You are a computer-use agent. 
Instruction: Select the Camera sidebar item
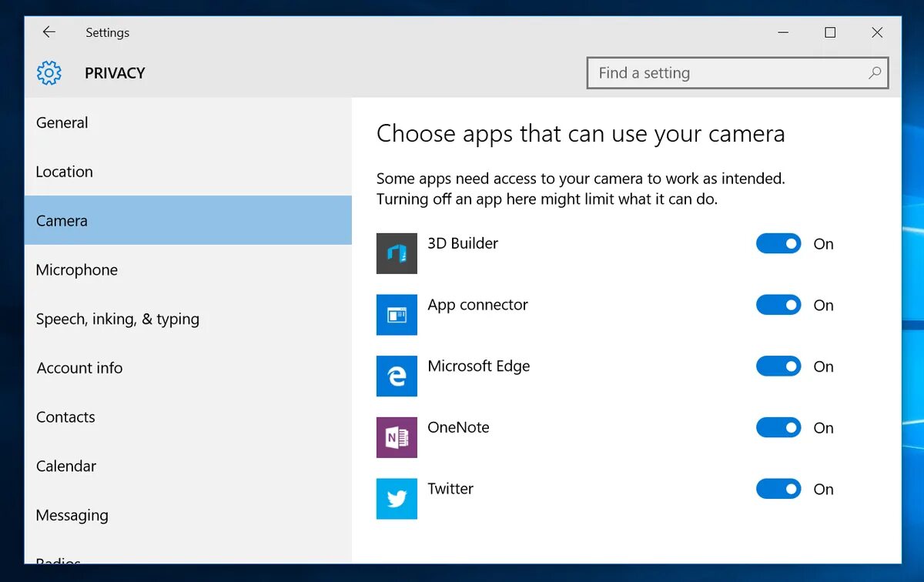click(x=188, y=220)
